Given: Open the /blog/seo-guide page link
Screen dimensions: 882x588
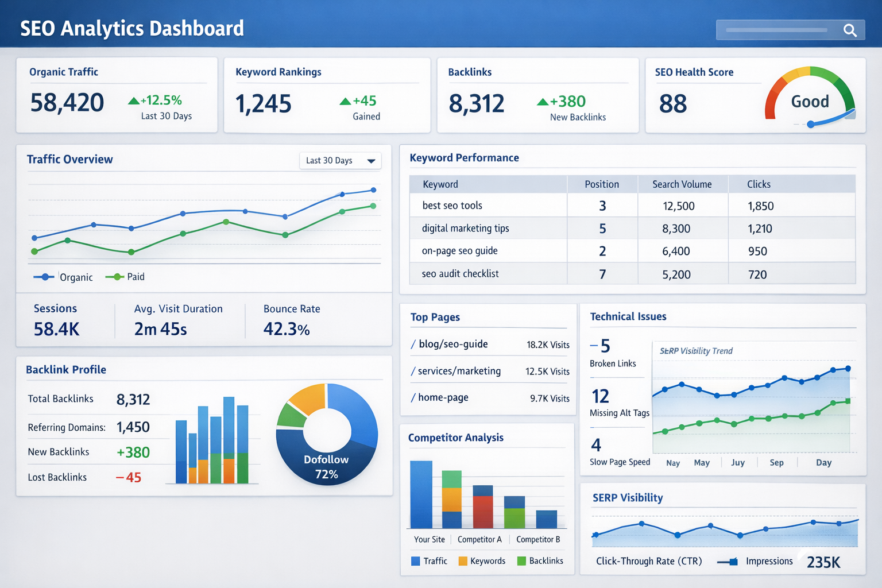Looking at the screenshot, I should [452, 344].
